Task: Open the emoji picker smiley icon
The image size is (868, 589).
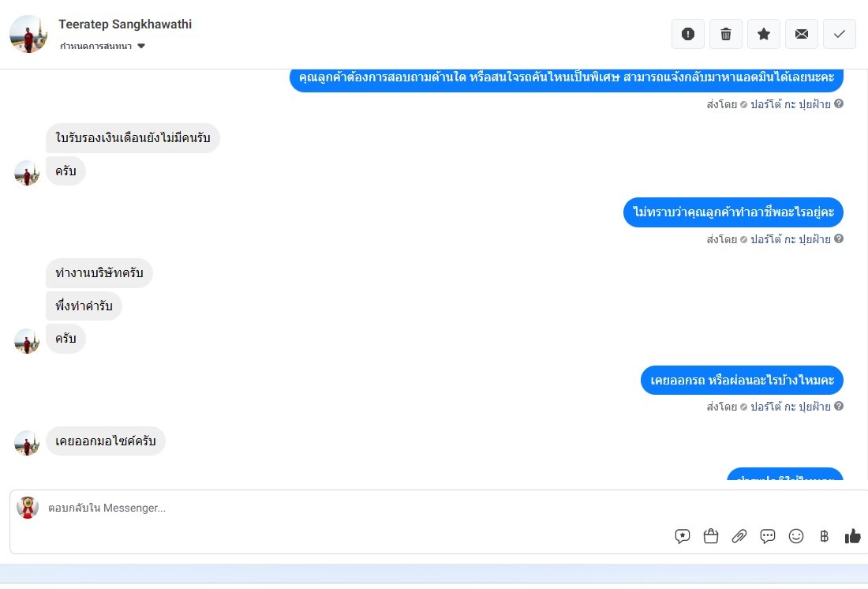Action: (796, 536)
